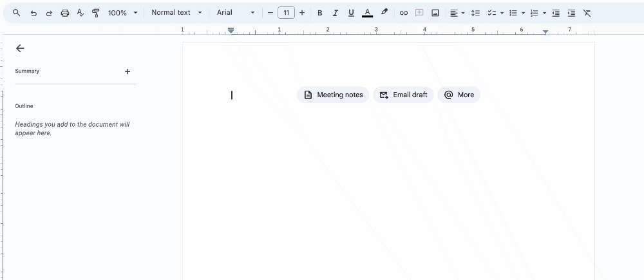Open the More template options chip

tap(459, 95)
